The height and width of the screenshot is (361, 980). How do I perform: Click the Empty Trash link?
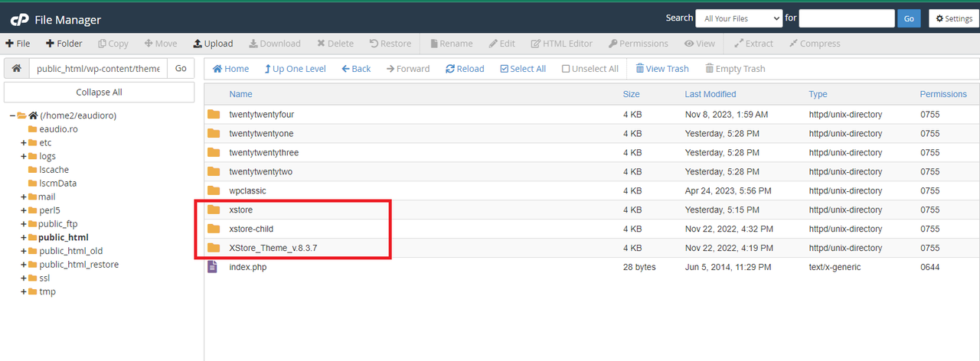[x=735, y=69]
